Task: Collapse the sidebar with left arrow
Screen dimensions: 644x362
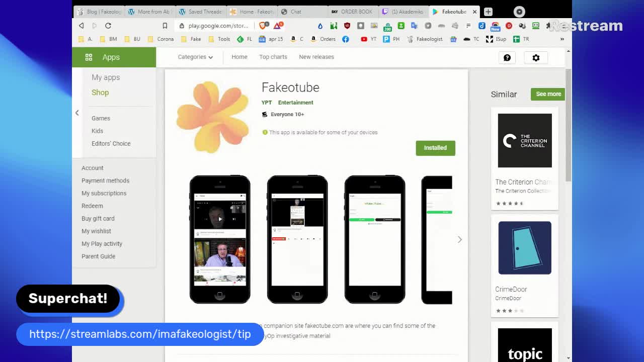Action: pyautogui.click(x=77, y=113)
